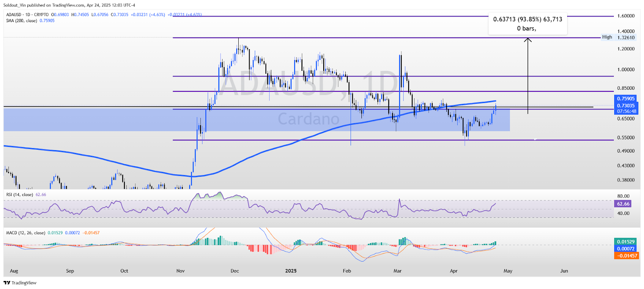Click the RSI (14, close) indicator legend
This screenshot has width=644, height=289.
click(x=19, y=194)
